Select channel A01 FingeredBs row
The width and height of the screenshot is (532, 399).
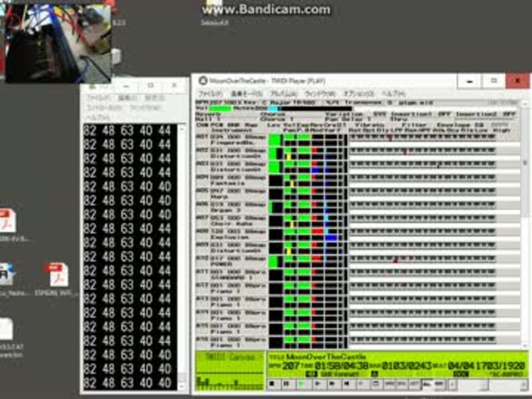[232, 140]
